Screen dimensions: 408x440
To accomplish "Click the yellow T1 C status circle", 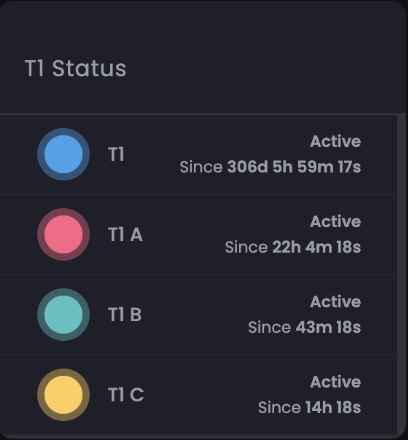I will click(x=63, y=395).
